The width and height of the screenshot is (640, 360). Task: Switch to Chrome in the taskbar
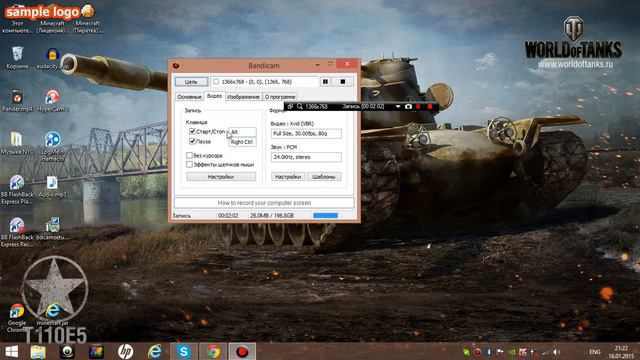213,351
